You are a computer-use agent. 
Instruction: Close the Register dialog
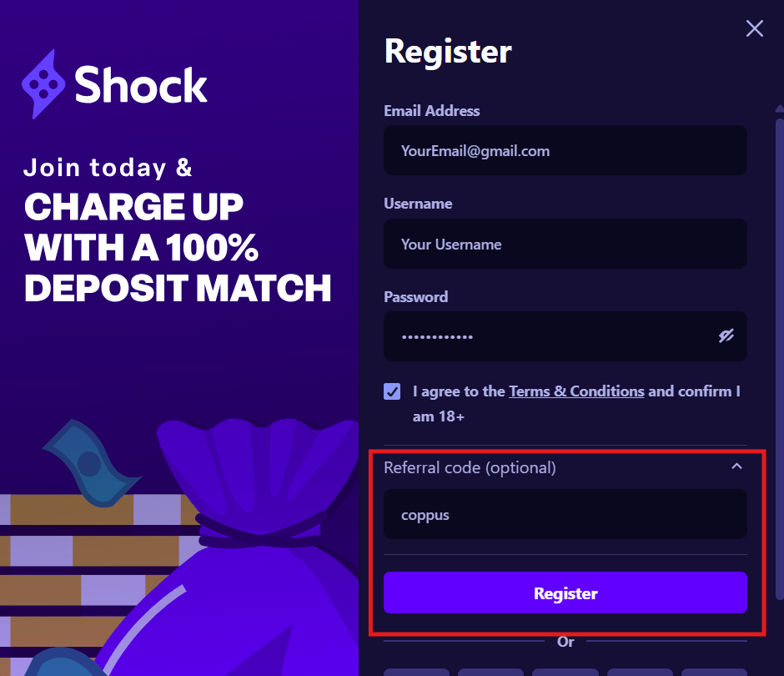[754, 29]
